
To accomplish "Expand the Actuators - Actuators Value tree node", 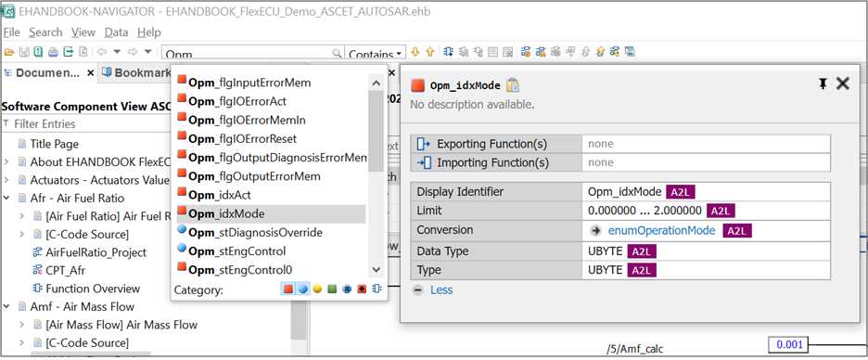I will click(6, 180).
